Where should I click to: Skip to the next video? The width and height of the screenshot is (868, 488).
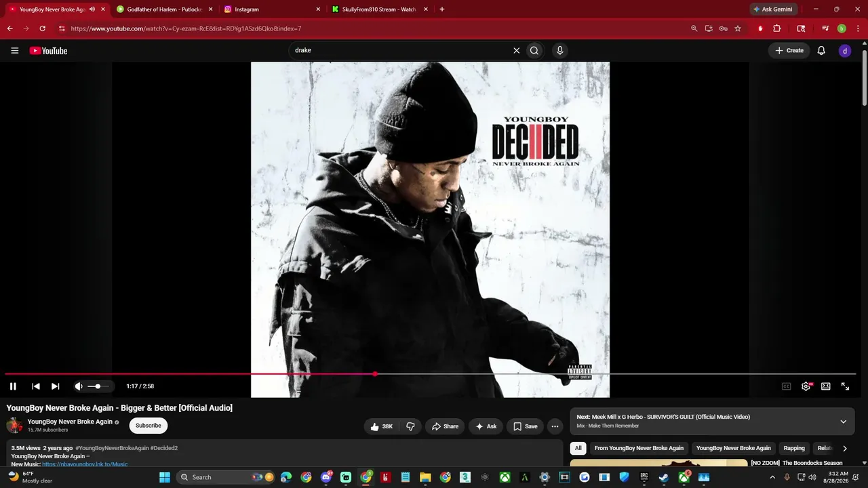pyautogui.click(x=56, y=386)
